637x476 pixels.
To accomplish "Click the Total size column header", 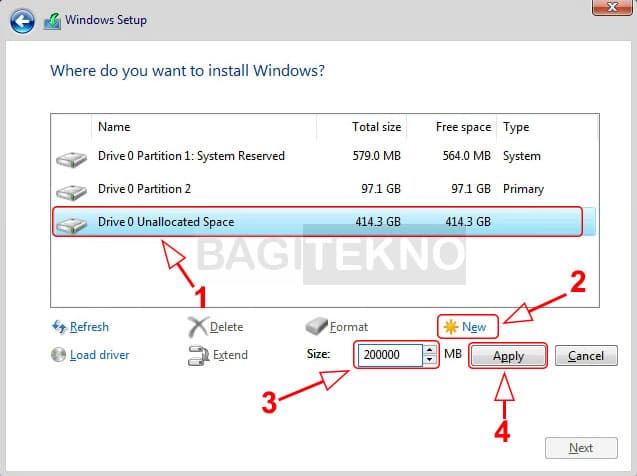I will [x=362, y=127].
